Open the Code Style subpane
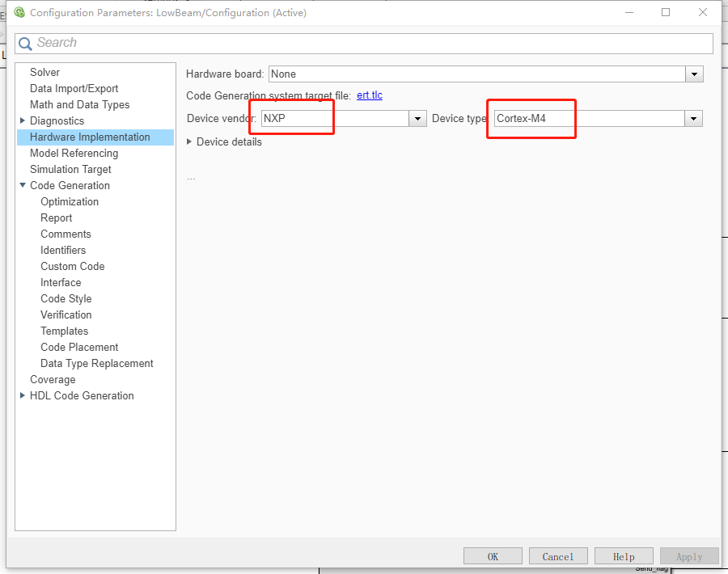The width and height of the screenshot is (728, 574). click(x=66, y=299)
